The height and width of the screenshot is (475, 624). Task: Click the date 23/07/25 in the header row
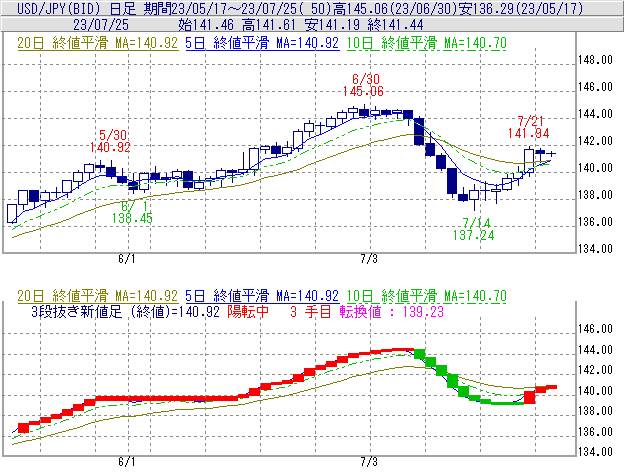click(x=101, y=25)
